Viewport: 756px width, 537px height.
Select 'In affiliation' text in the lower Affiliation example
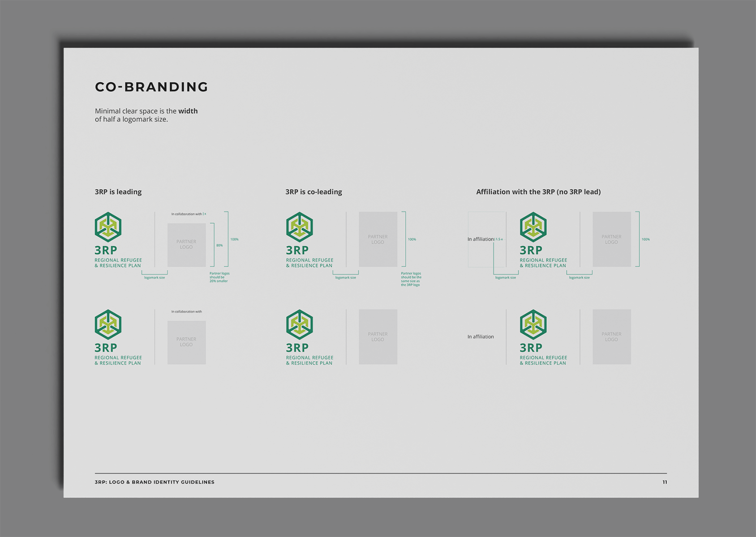point(481,337)
